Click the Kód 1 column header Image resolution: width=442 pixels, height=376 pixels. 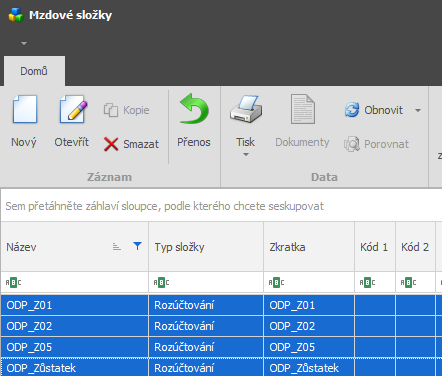(375, 247)
